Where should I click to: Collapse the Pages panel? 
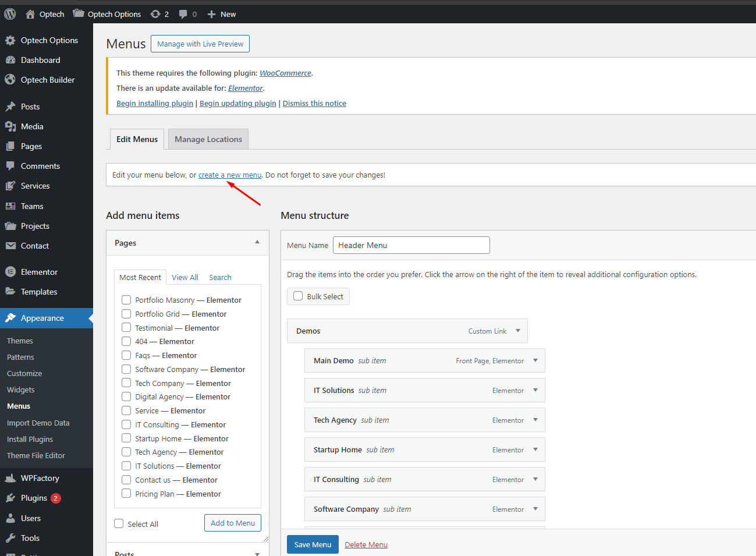coord(257,242)
